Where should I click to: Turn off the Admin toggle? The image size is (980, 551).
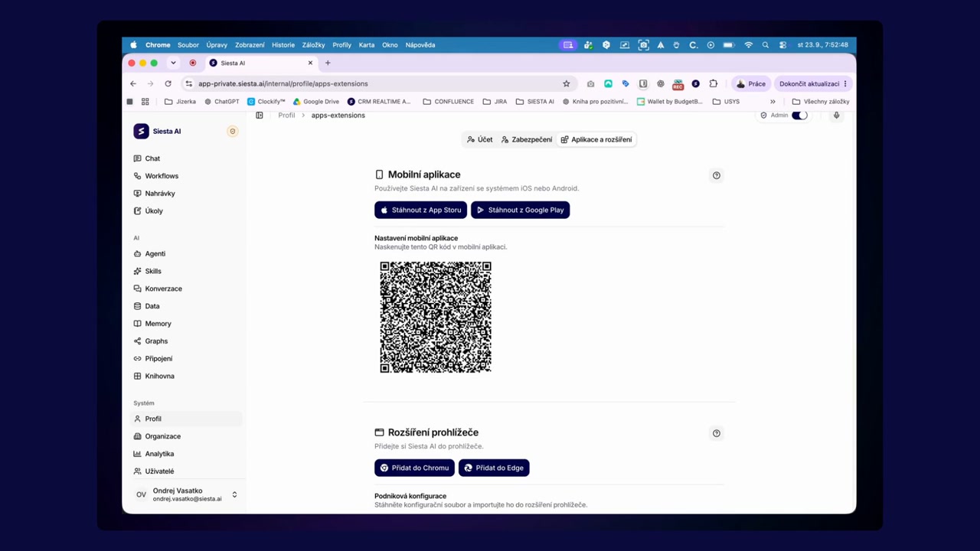coord(799,116)
